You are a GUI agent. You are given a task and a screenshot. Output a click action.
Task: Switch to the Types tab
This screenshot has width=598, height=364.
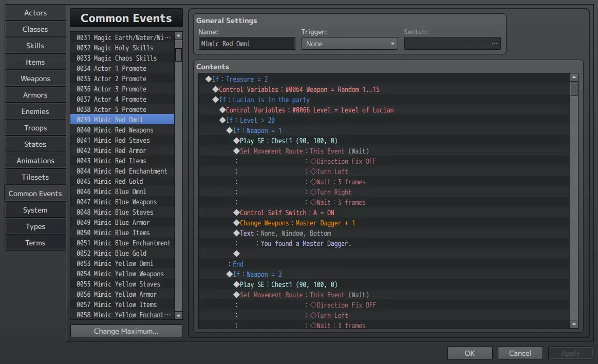35,226
